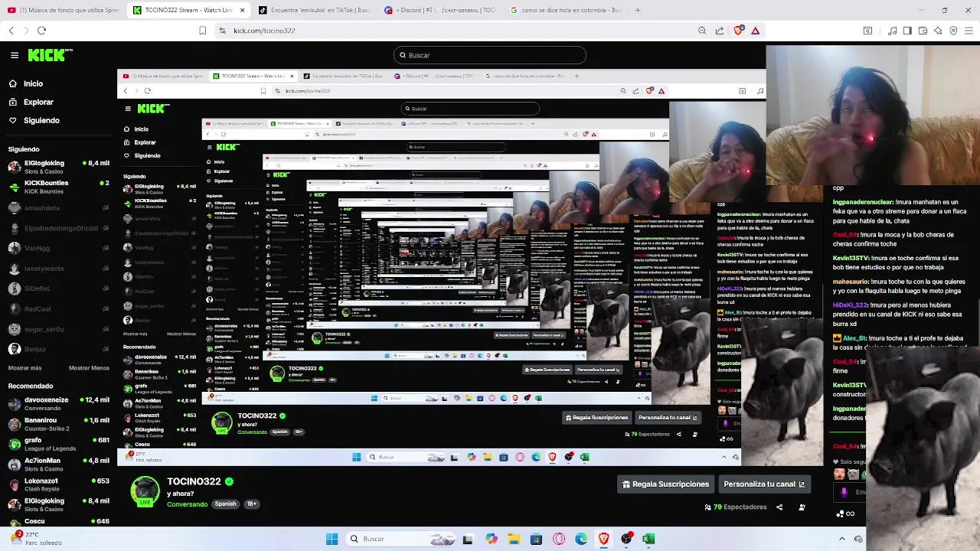Bookmark this page

202,31
